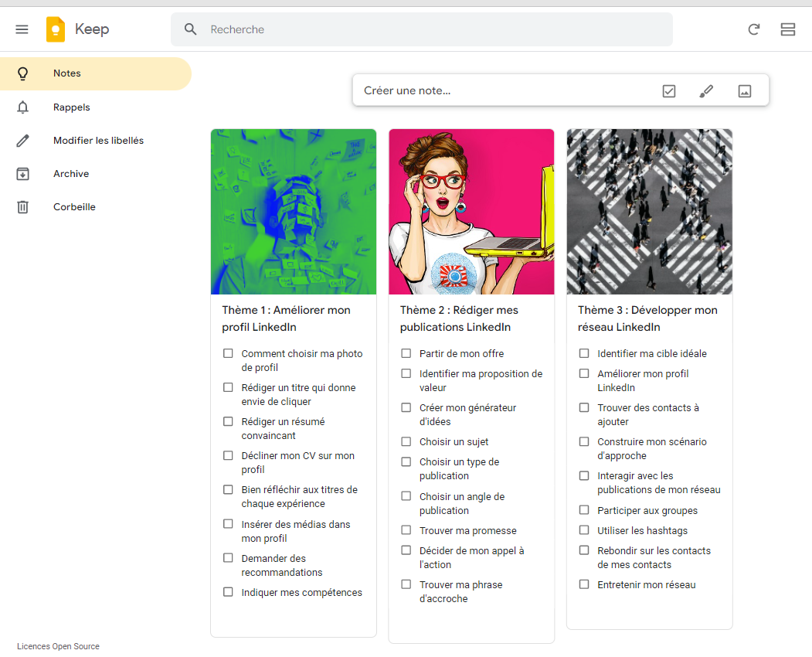Toggle 'Utiliser les hashtags' checkbox
Viewport: 812px width, 657px height.
(584, 530)
